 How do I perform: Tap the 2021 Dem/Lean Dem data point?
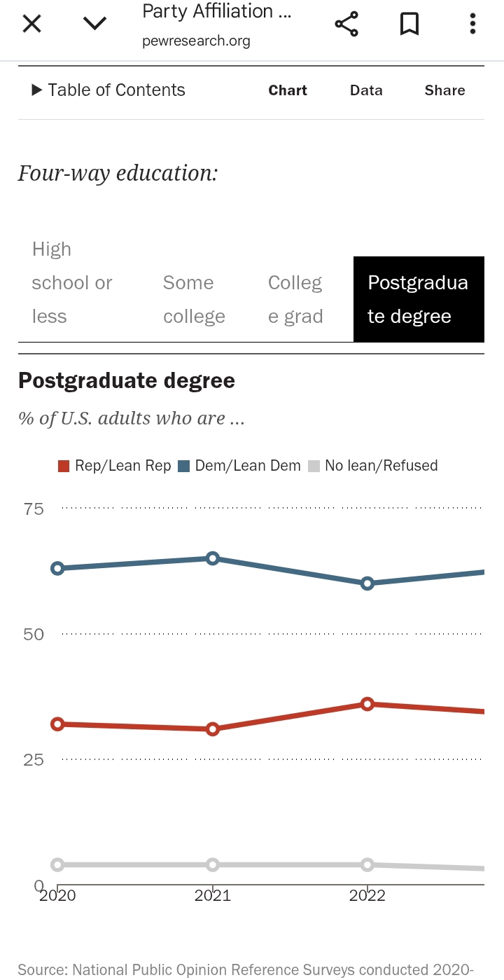213,558
